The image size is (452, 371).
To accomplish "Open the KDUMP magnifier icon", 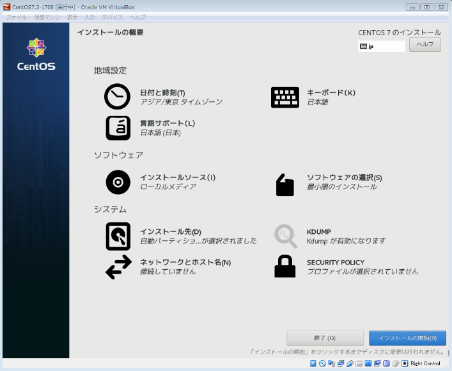I will 285,236.
